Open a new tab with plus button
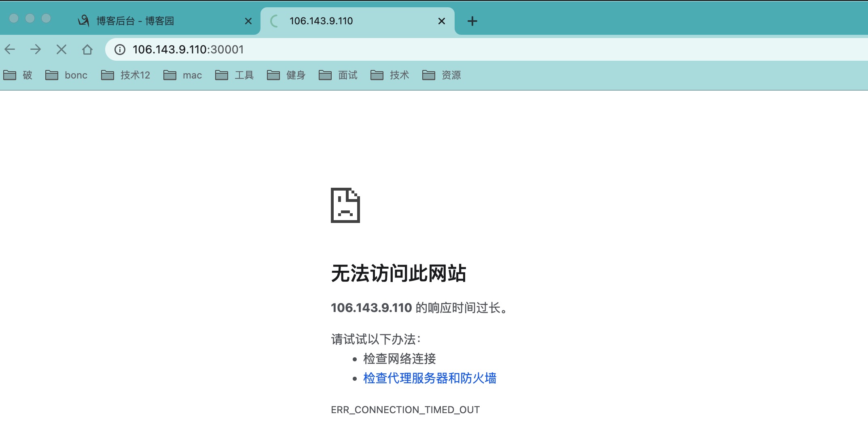 click(x=472, y=21)
